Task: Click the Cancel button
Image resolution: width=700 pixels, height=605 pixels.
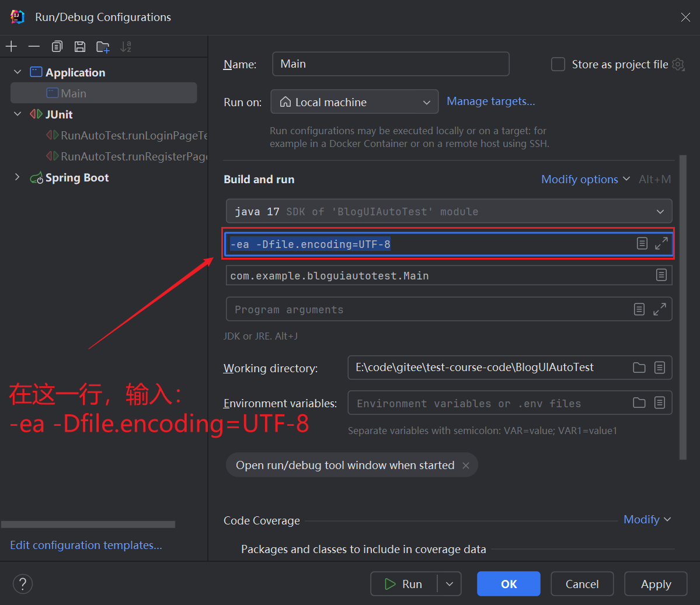Action: (582, 583)
